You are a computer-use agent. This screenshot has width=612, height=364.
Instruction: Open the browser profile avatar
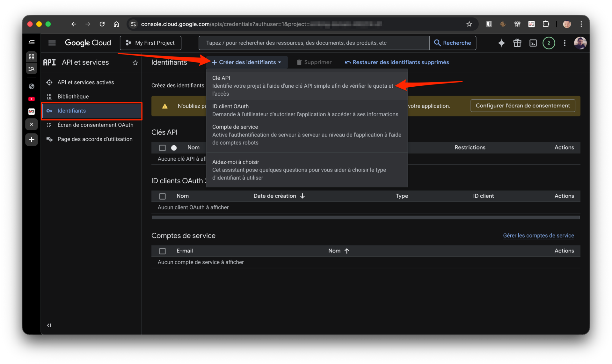(x=567, y=24)
